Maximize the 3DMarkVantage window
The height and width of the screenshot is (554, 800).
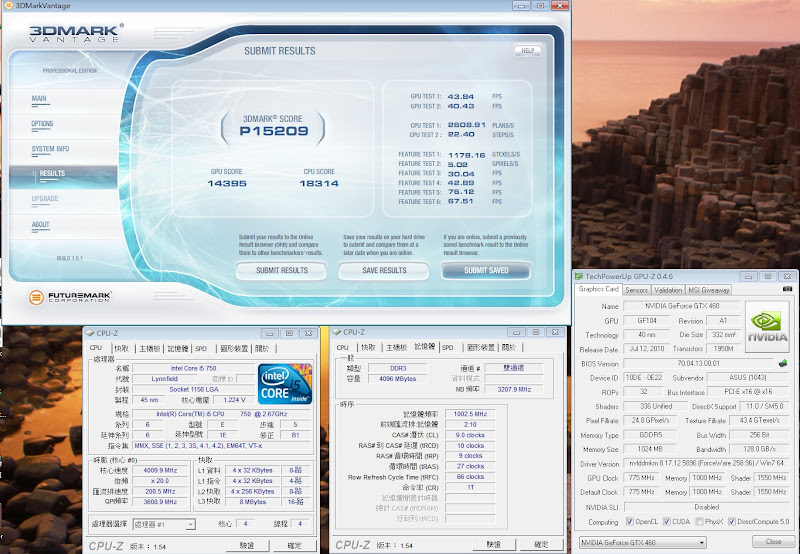tap(540, 5)
